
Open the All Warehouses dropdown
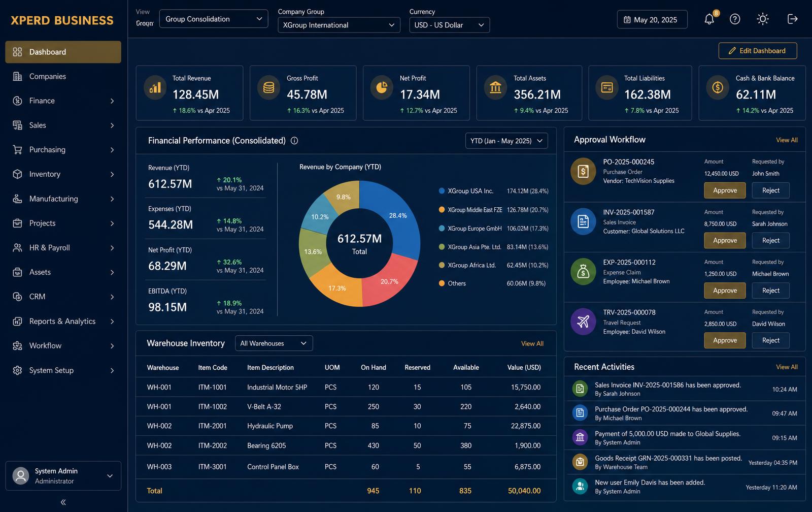(274, 343)
